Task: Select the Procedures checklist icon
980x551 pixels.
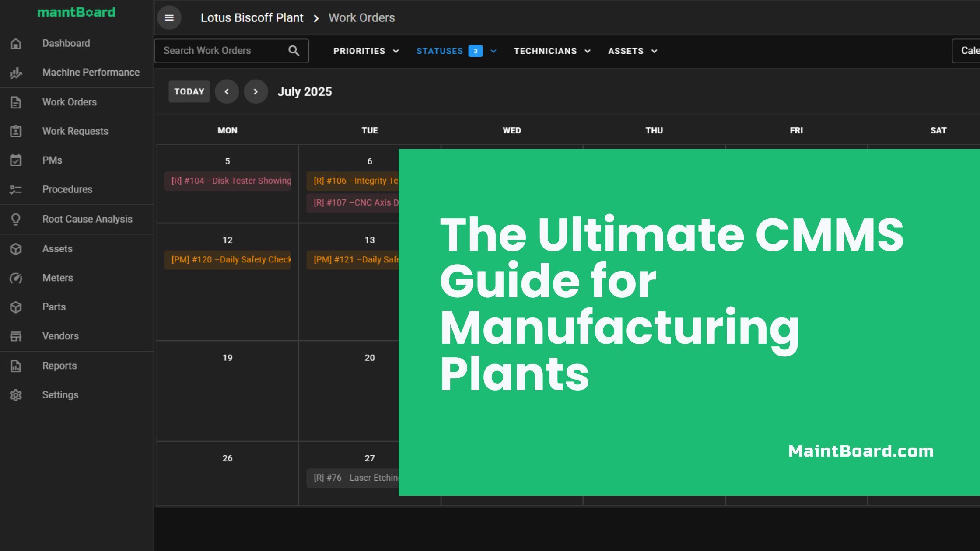Action: (16, 189)
